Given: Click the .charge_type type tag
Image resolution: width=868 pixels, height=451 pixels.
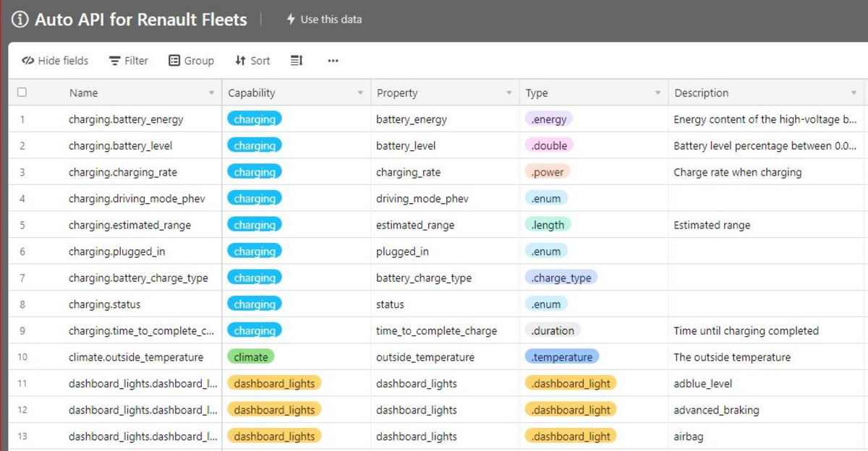Looking at the screenshot, I should [561, 278].
